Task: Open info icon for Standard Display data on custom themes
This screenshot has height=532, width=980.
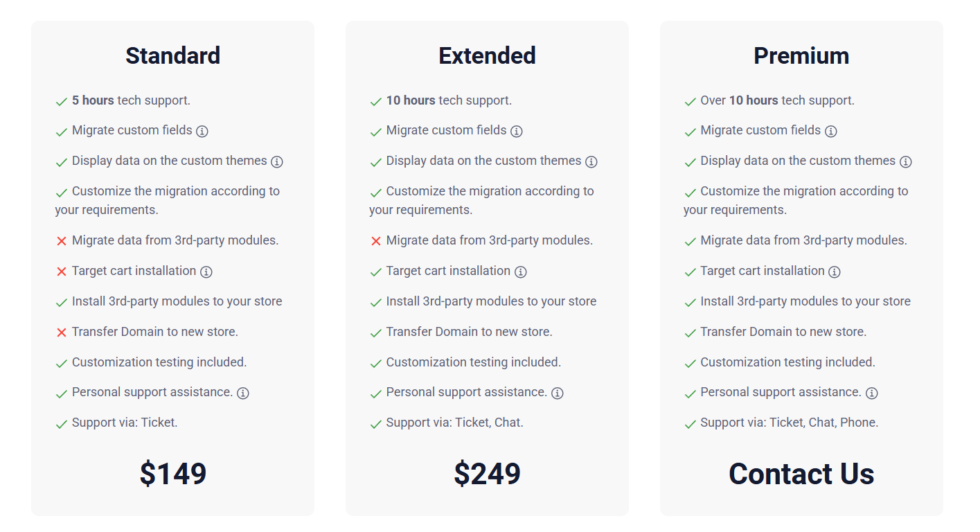Action: [x=277, y=161]
